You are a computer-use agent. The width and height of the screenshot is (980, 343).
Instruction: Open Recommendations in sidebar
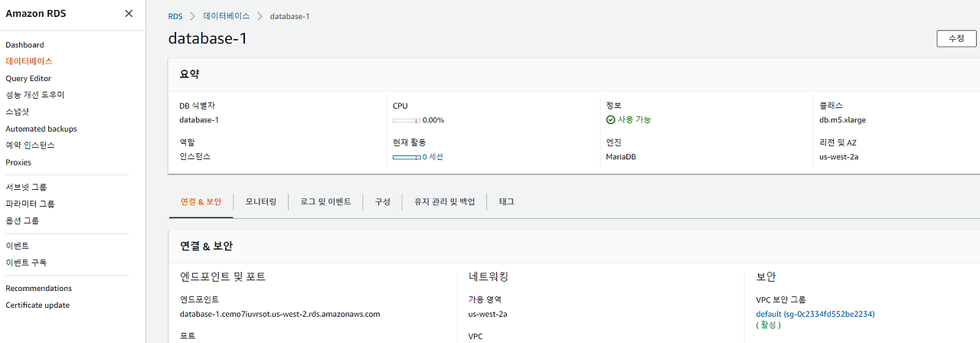(x=38, y=289)
